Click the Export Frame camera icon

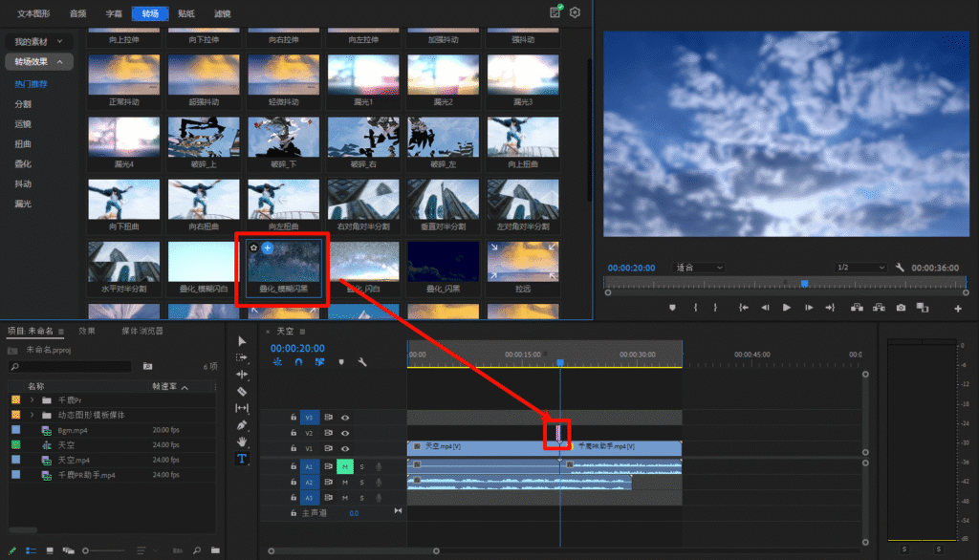(x=901, y=308)
